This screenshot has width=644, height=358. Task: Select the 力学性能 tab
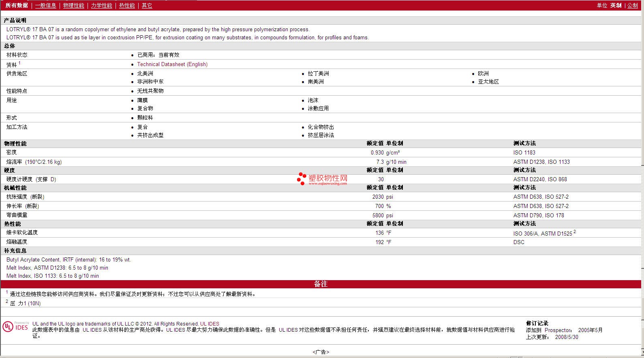click(x=101, y=5)
